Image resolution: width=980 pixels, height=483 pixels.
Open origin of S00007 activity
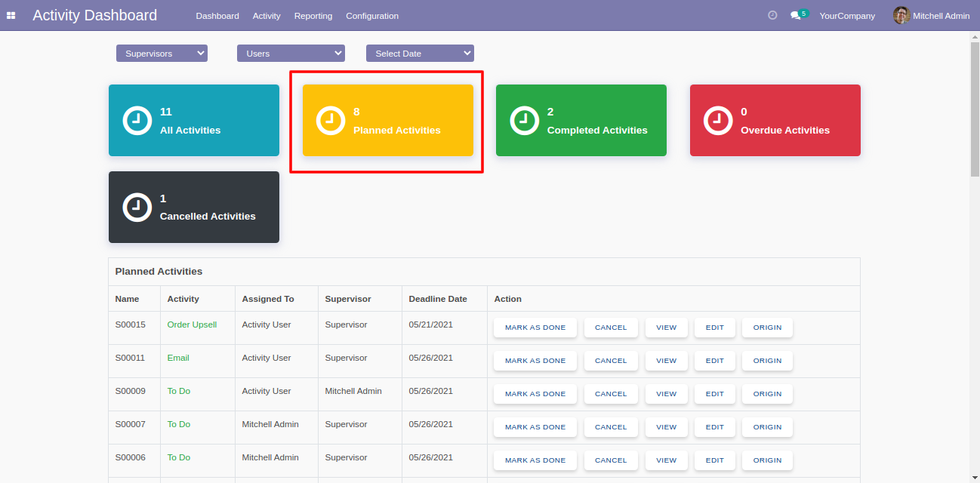coord(767,427)
